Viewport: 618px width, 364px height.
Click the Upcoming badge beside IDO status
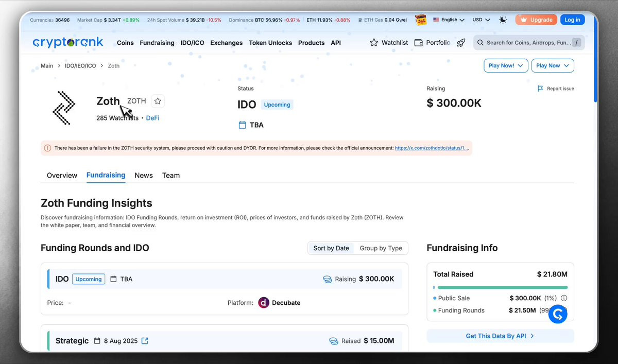tap(277, 105)
